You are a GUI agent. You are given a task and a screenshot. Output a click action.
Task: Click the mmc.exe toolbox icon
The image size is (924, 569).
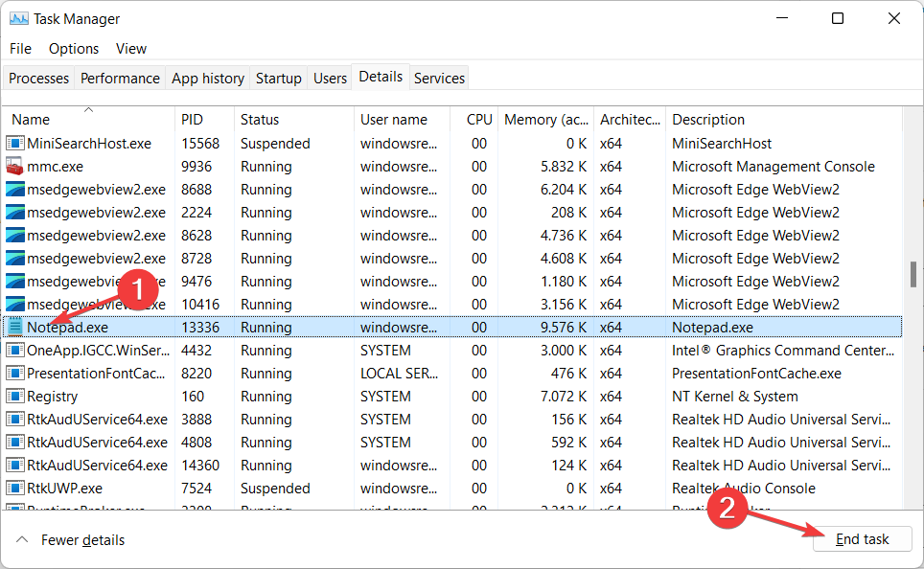(15, 167)
